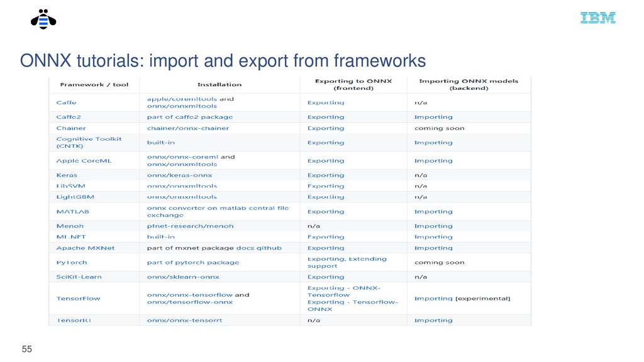
Task: Follow onnx/onnxmltools link in the LibSVM row
Action: pyautogui.click(x=182, y=186)
